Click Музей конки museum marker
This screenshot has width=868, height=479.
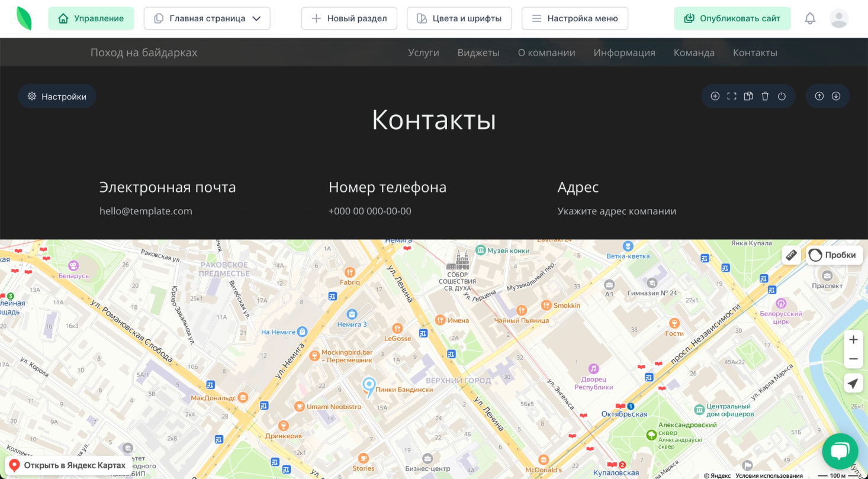pos(481,250)
